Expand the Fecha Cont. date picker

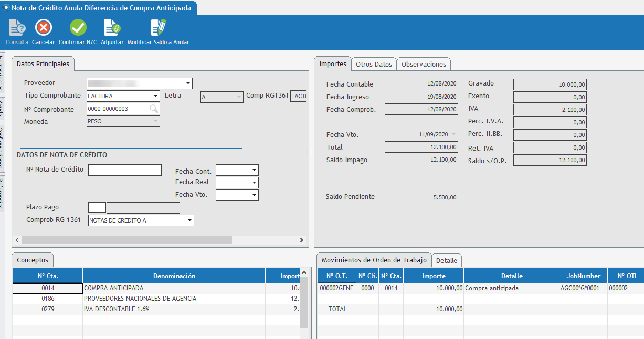254,171
